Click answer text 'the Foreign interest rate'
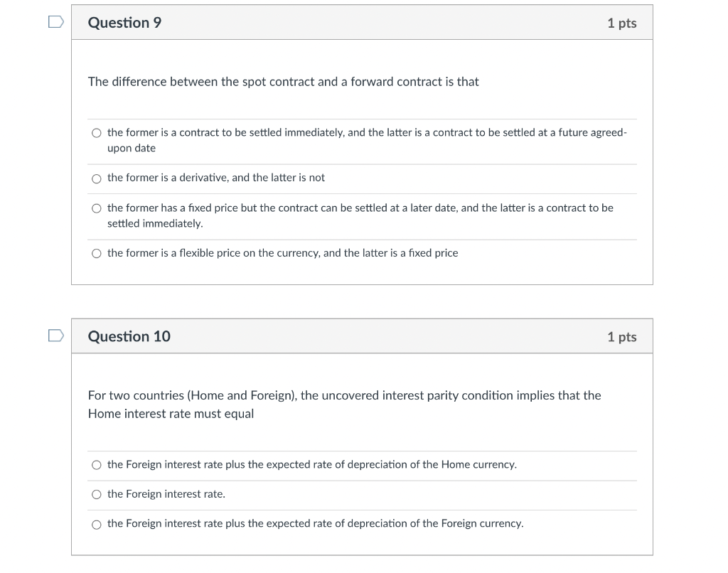Screen dimensions: 728x573 166,493
